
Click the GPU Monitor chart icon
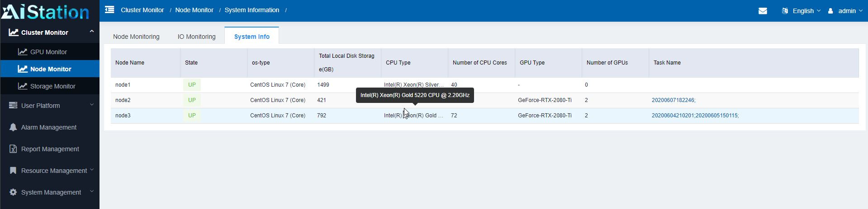pyautogui.click(x=23, y=52)
